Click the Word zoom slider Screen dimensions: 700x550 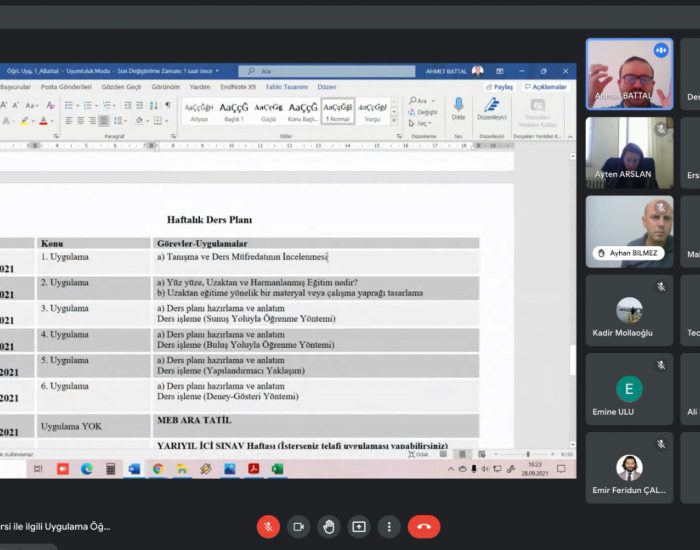(526, 454)
